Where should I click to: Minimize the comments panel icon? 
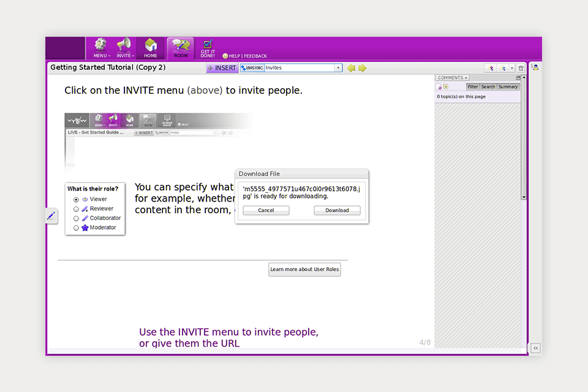(x=518, y=78)
